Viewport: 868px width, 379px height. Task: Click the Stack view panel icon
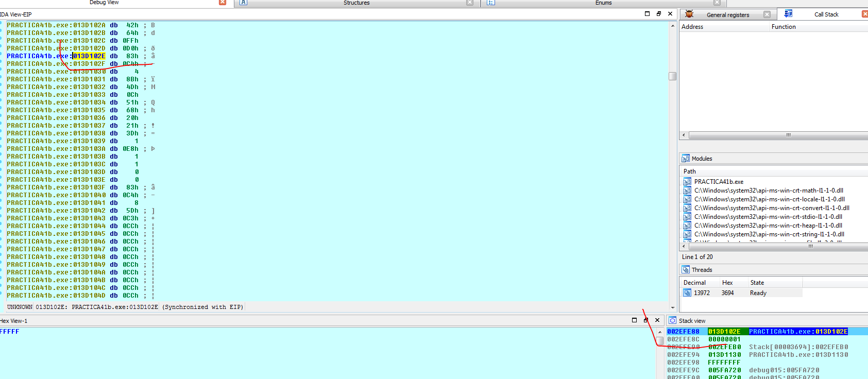click(x=673, y=321)
